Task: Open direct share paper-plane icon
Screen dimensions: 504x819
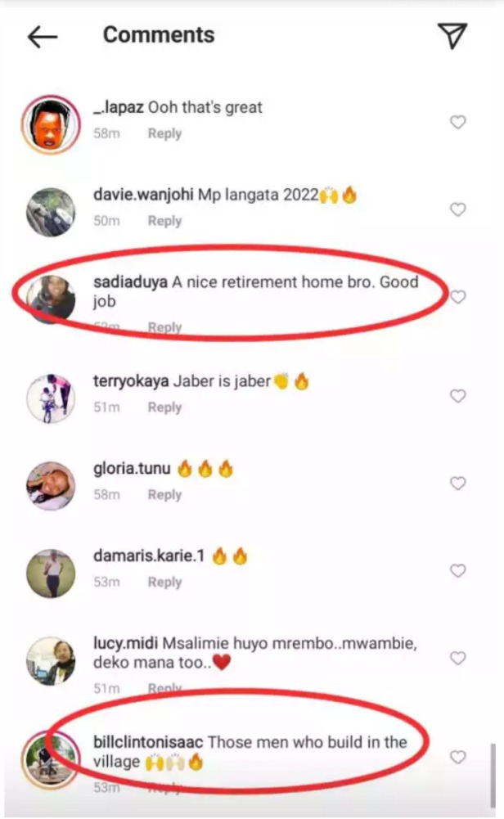Action: (x=452, y=35)
